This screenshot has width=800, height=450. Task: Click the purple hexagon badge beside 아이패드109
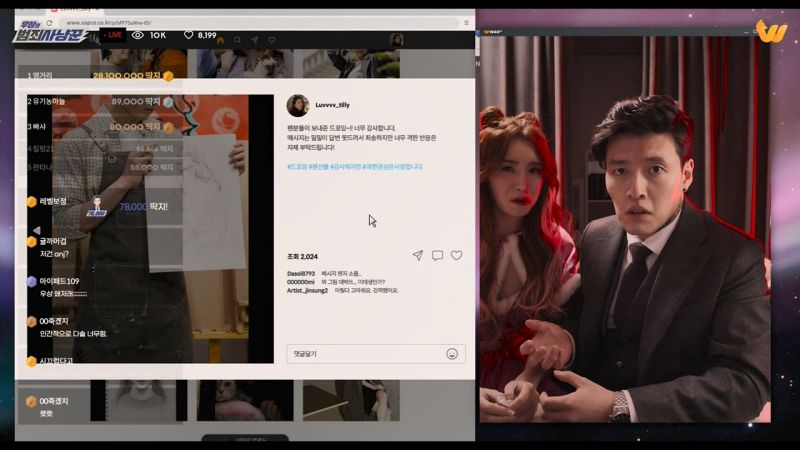tap(32, 282)
